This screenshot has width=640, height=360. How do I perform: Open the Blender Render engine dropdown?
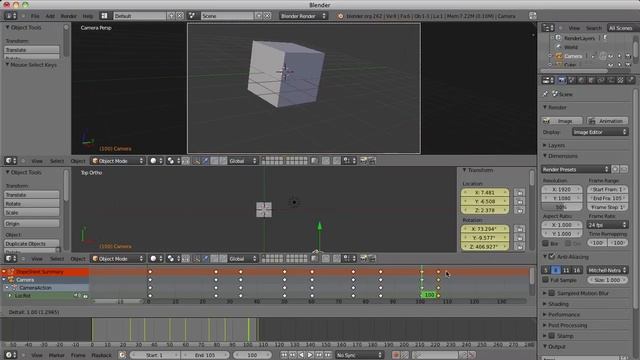pyautogui.click(x=303, y=16)
